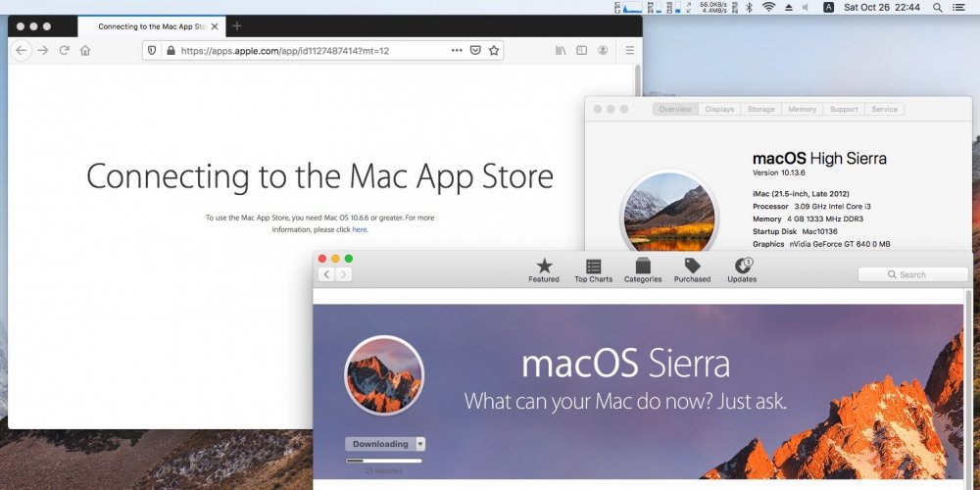Open memory monitor in menu bar
980x490 pixels.
[655, 8]
